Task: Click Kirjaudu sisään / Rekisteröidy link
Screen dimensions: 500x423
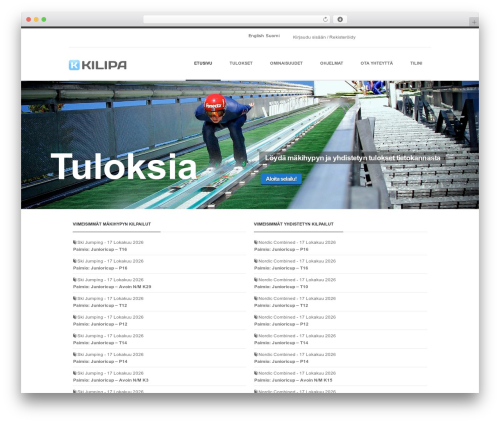Action: click(324, 37)
